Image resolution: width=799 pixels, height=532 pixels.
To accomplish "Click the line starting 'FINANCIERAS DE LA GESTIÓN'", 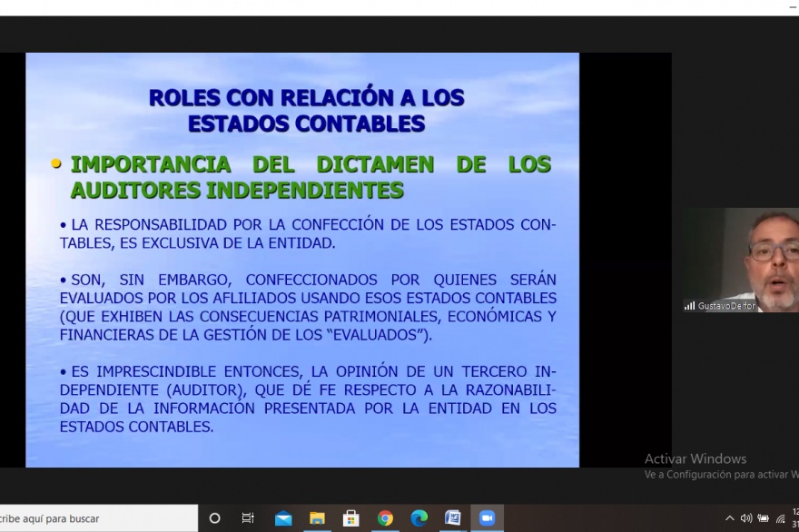I will 246,335.
